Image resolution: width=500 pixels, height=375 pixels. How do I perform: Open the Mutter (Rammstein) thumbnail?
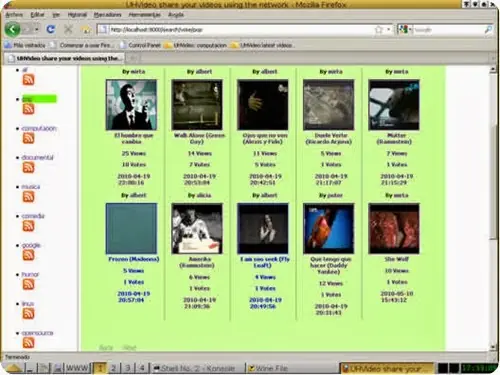tap(394, 105)
